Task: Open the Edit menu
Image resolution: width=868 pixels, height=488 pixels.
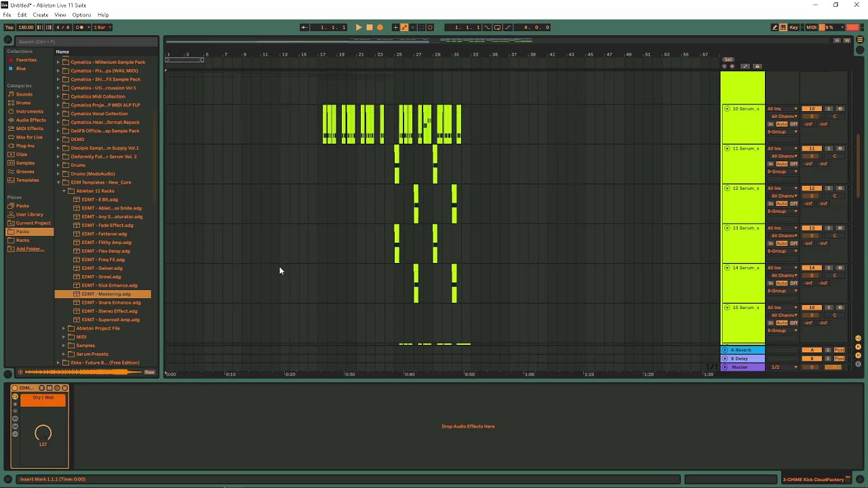Action: tap(22, 15)
